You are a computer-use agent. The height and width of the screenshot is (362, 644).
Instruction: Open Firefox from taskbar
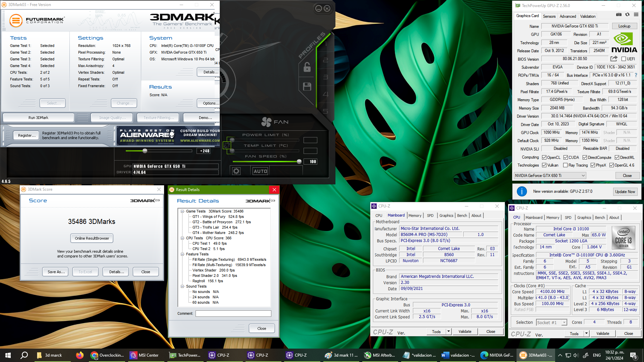[x=79, y=355]
